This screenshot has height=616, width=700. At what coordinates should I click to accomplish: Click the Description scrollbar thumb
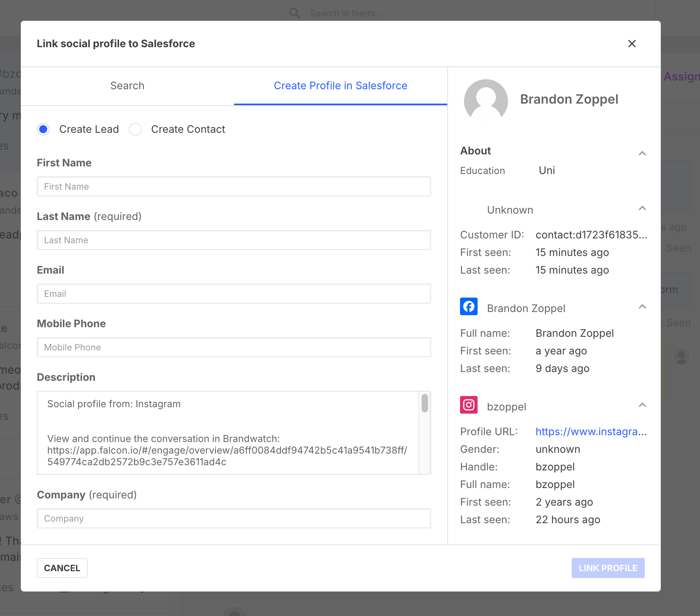point(425,403)
